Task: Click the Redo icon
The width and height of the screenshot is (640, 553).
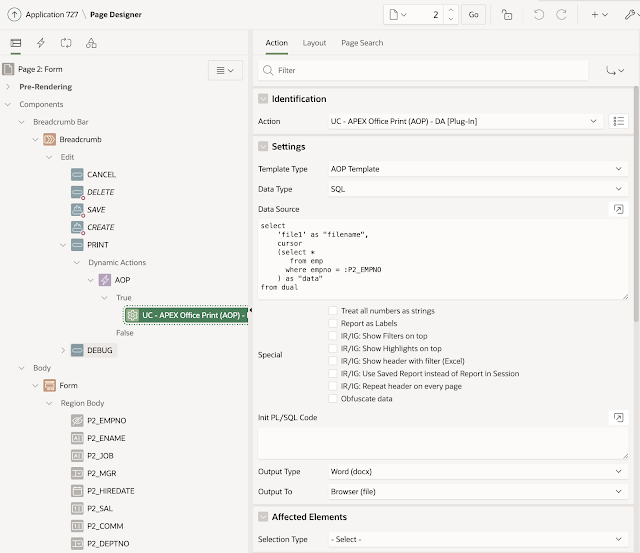Action: pos(562,15)
